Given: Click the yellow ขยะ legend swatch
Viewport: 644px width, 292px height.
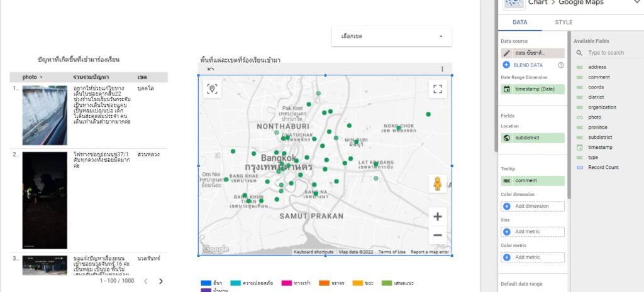Looking at the screenshot, I should [x=358, y=283].
